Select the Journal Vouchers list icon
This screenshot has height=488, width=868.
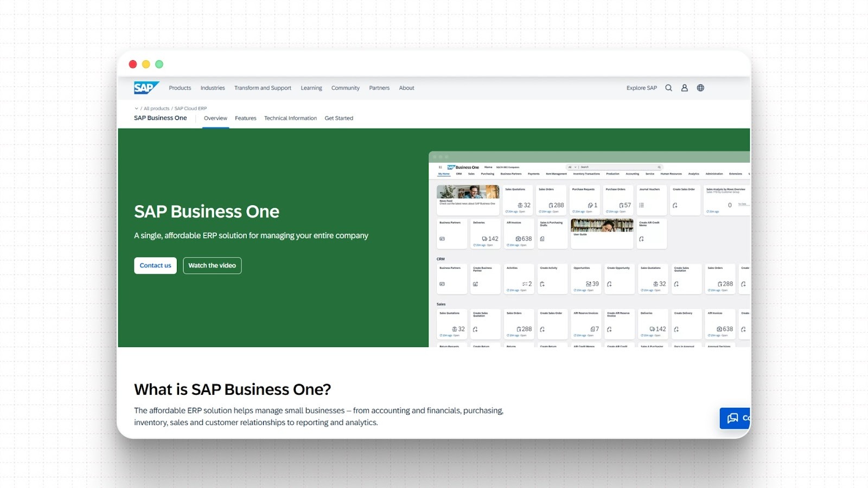[641, 205]
